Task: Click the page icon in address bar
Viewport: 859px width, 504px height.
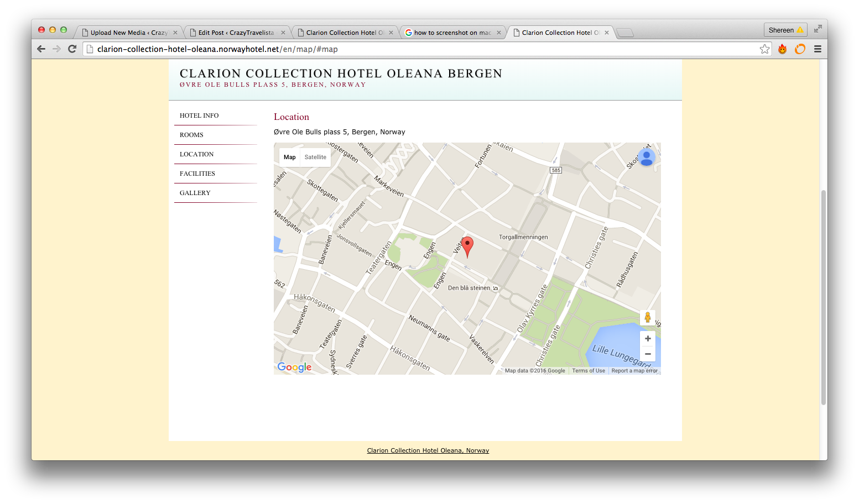Action: pos(90,49)
